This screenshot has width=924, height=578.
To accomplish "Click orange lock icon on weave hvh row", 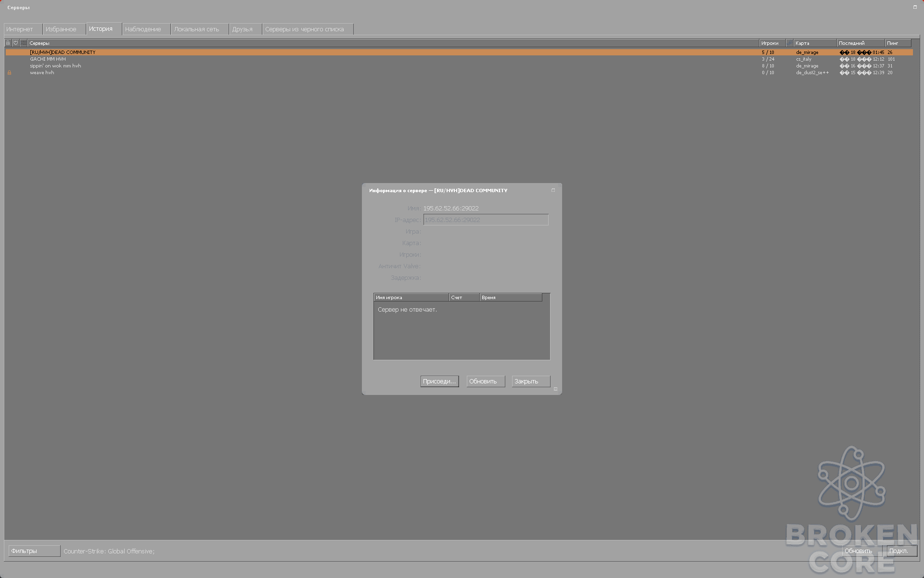I will pyautogui.click(x=9, y=73).
